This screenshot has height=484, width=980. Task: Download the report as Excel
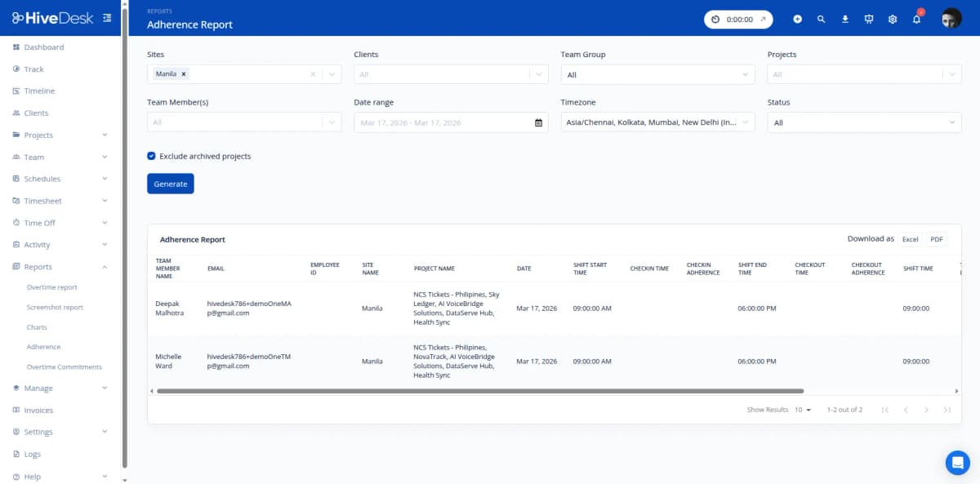tap(910, 239)
